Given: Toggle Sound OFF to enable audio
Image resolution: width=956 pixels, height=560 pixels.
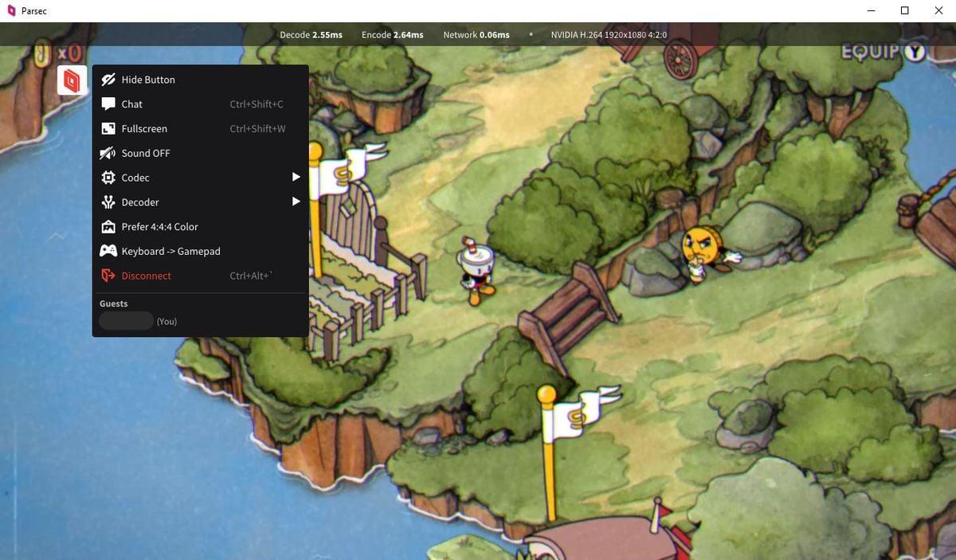Looking at the screenshot, I should (x=146, y=153).
